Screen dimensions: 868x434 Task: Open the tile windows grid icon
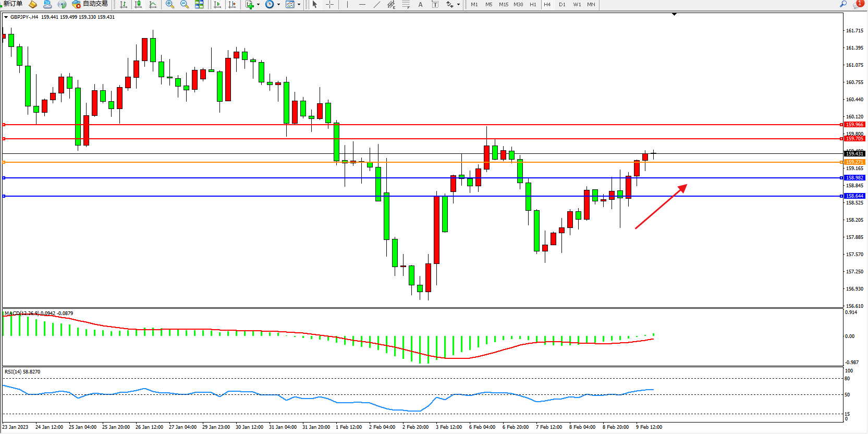point(199,4)
